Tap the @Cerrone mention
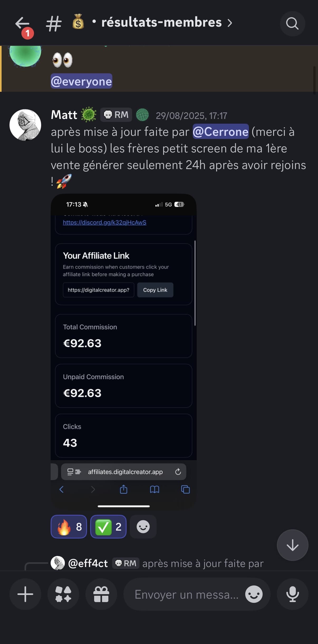The width and height of the screenshot is (318, 644). tap(221, 132)
